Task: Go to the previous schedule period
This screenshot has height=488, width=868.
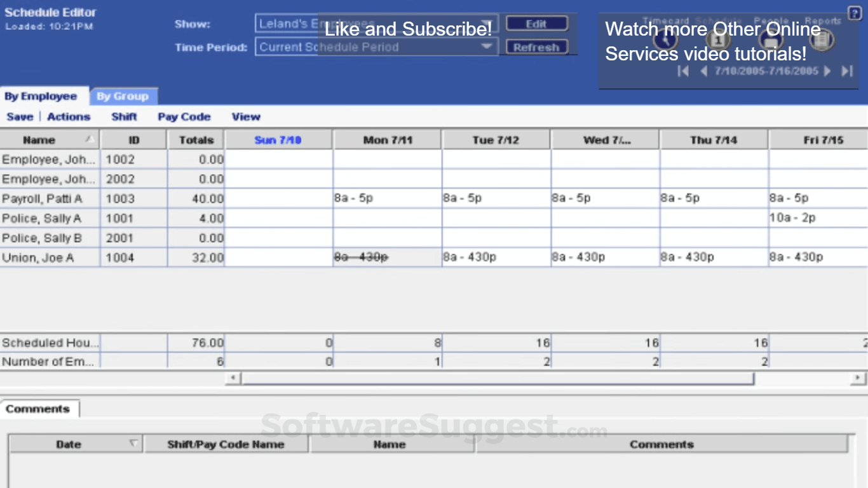Action: pyautogui.click(x=704, y=71)
